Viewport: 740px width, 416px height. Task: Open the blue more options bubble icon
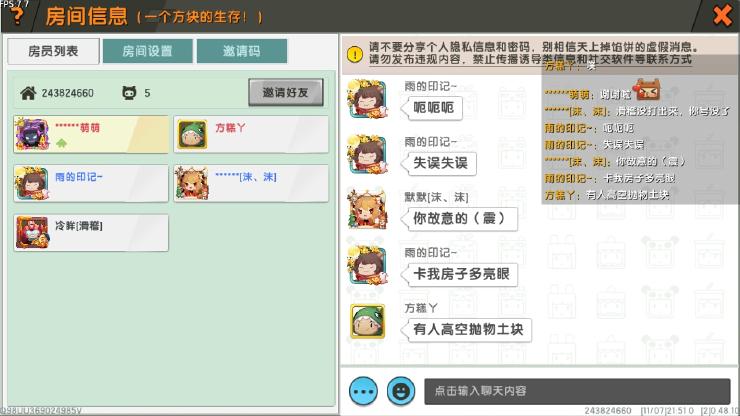click(x=363, y=391)
